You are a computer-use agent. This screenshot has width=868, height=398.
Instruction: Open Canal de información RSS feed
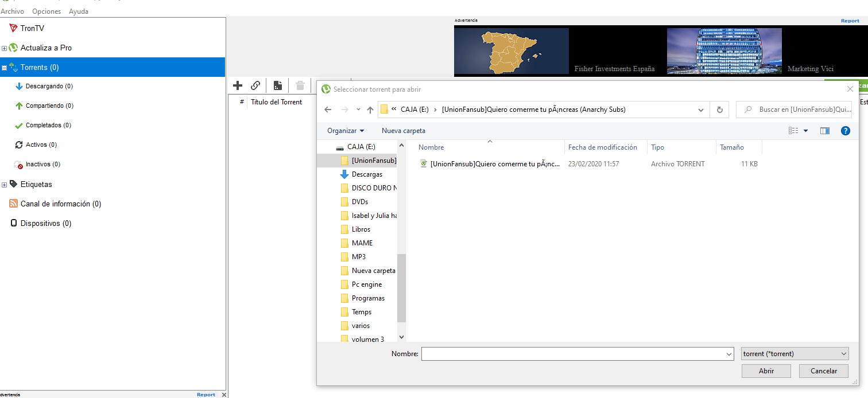(60, 204)
